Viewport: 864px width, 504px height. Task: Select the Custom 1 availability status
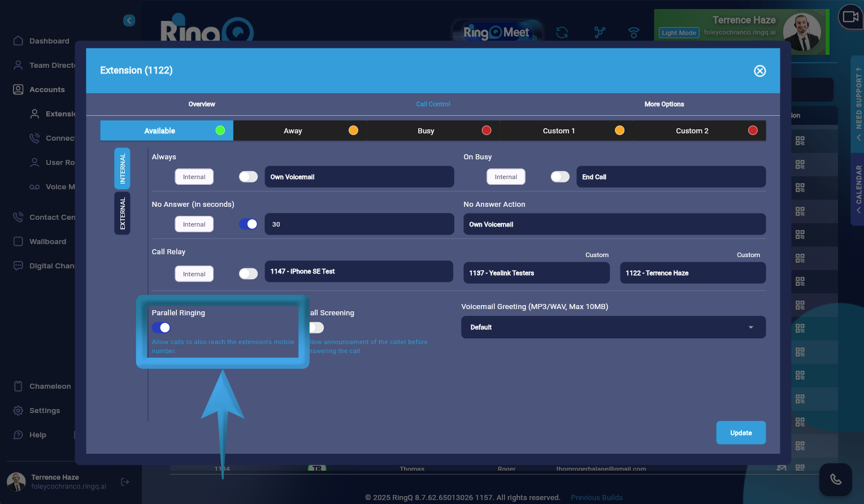click(559, 131)
